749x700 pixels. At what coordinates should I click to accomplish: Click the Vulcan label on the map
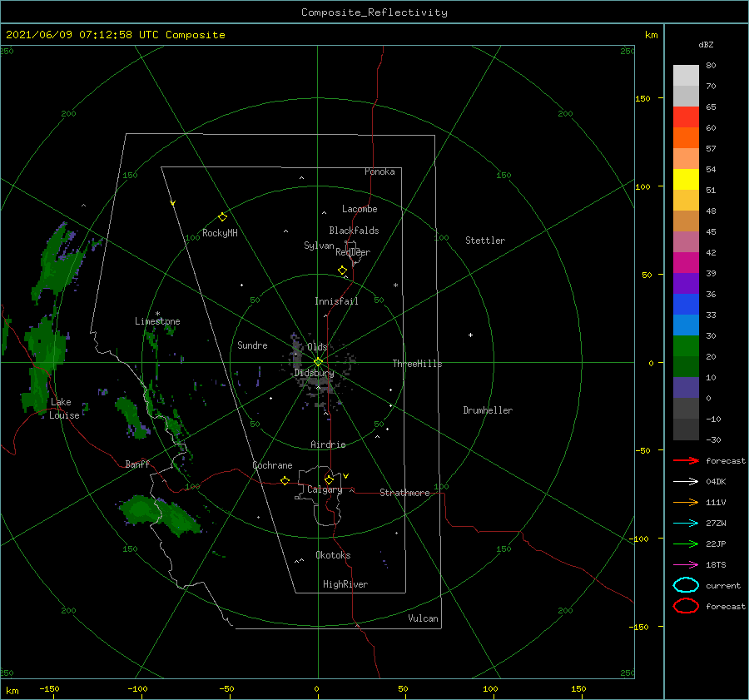click(423, 618)
